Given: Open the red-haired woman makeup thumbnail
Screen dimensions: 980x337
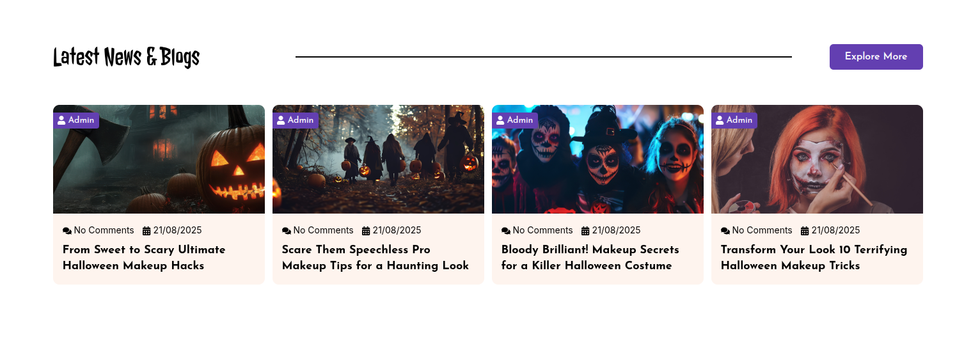Looking at the screenshot, I should tap(817, 159).
